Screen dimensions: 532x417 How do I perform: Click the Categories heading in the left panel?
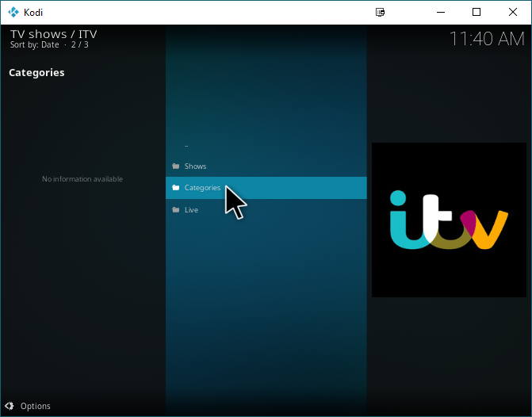36,73
